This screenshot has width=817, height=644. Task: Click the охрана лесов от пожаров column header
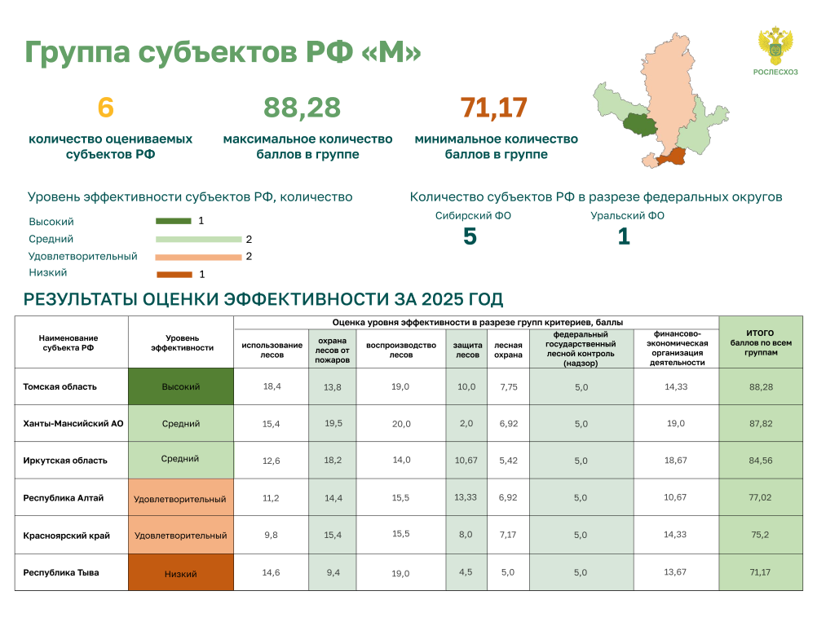(333, 351)
